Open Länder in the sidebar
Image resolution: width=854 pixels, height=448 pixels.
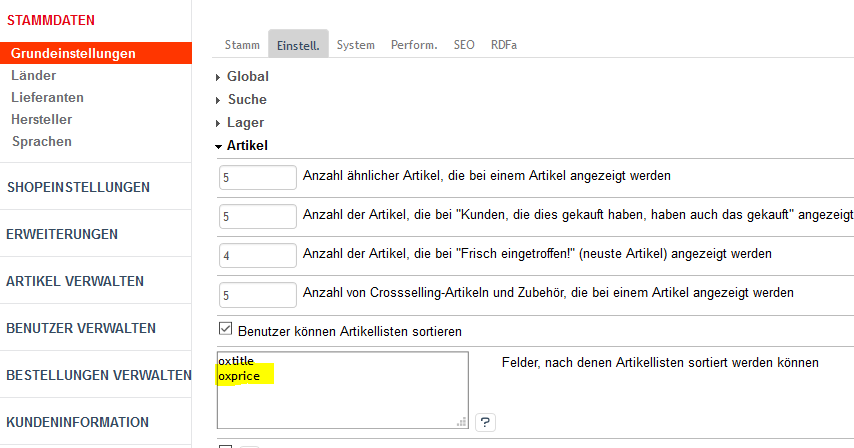34,75
